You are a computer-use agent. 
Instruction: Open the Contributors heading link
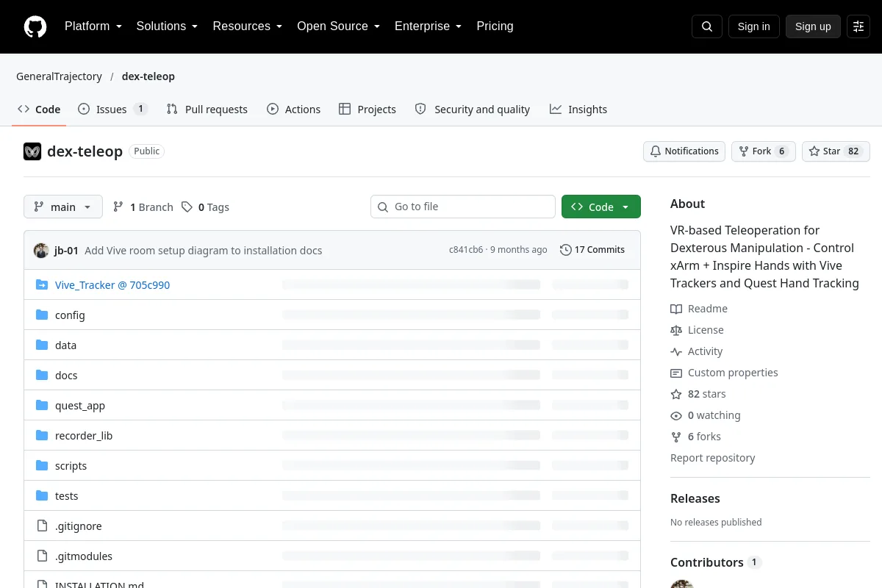[716, 562]
